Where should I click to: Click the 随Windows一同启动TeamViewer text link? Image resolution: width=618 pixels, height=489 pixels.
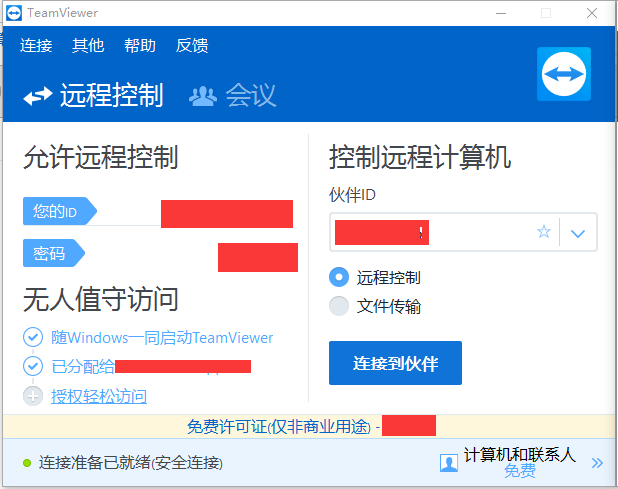click(x=162, y=338)
